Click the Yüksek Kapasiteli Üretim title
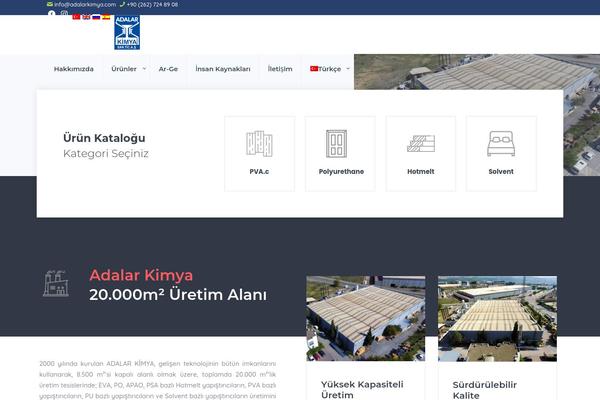 362,390
